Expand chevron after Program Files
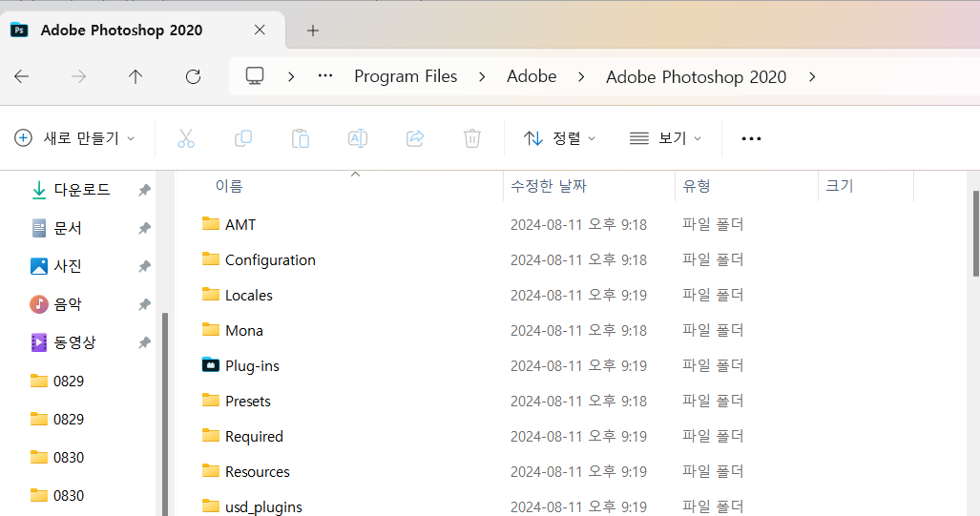 pyautogui.click(x=482, y=77)
